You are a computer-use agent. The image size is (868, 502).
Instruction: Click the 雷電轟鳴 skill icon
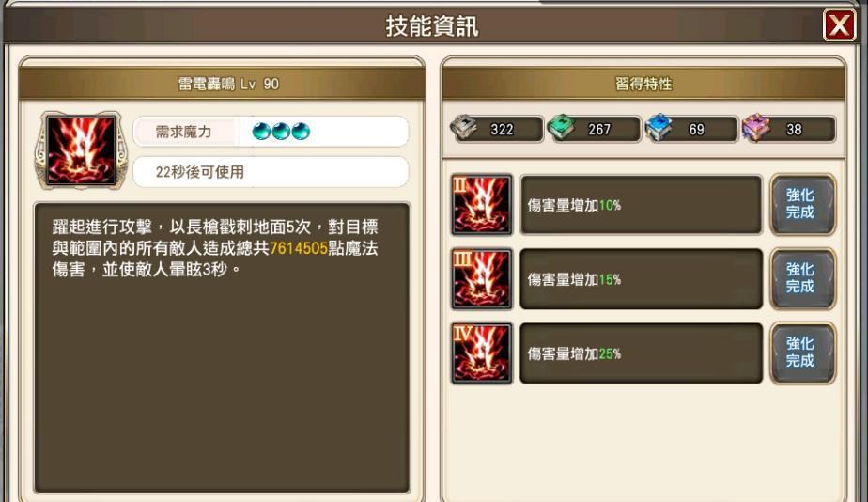tap(82, 150)
